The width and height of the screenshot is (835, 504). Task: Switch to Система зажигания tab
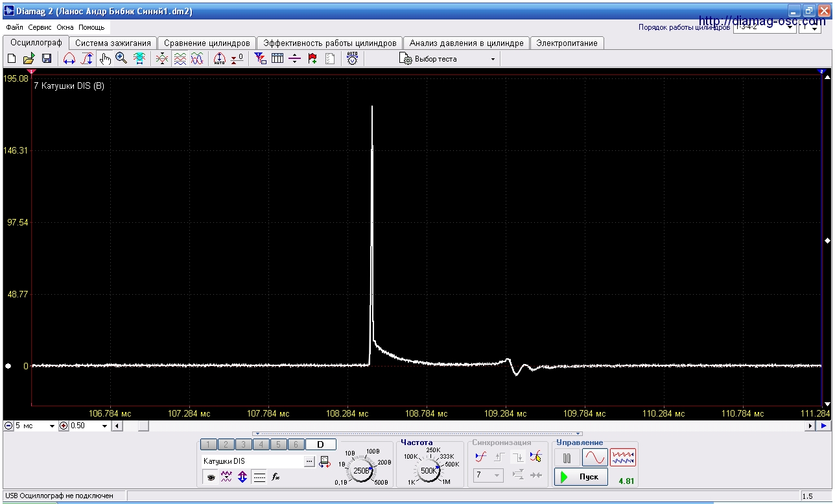(113, 43)
